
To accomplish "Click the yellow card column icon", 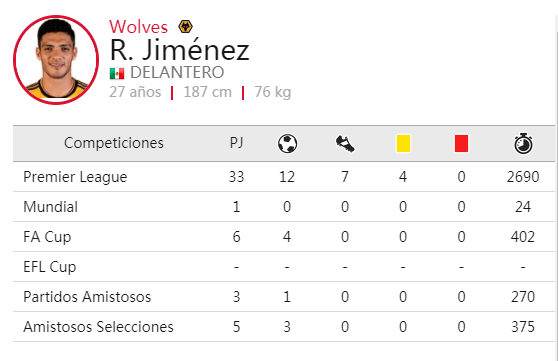I will click(x=403, y=143).
